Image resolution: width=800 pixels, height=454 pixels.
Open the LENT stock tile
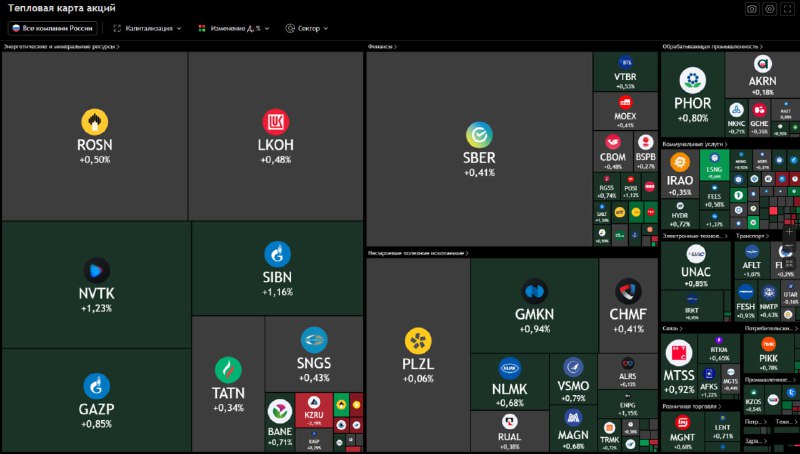point(722,427)
